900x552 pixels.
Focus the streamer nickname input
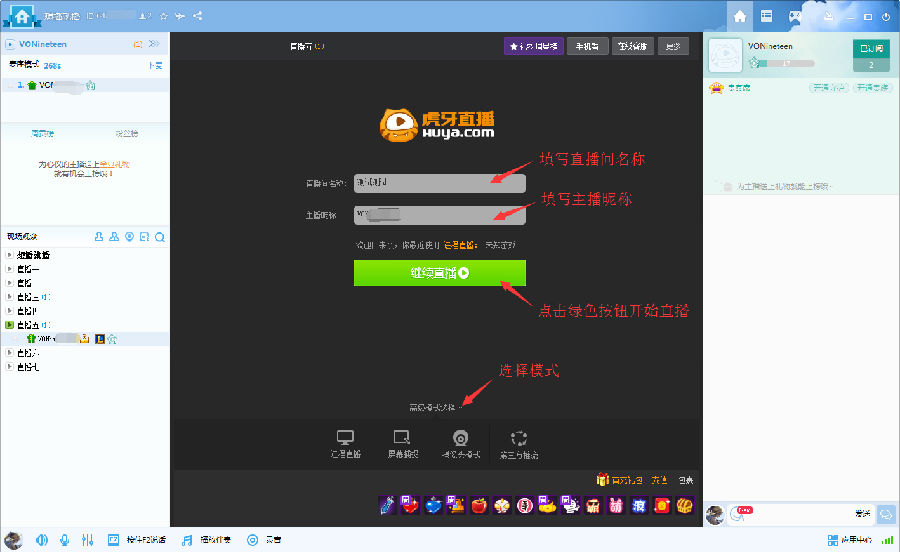[440, 215]
